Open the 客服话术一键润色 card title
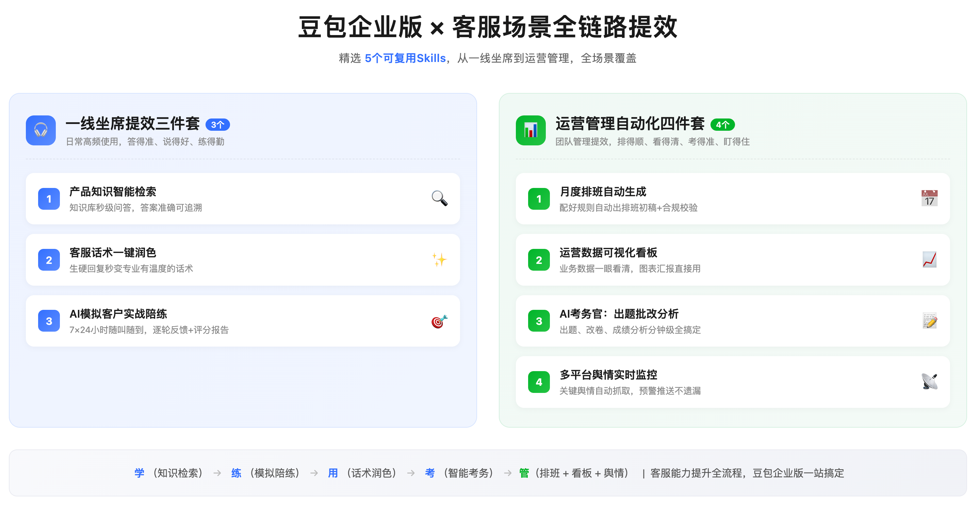The image size is (980, 508). (113, 252)
